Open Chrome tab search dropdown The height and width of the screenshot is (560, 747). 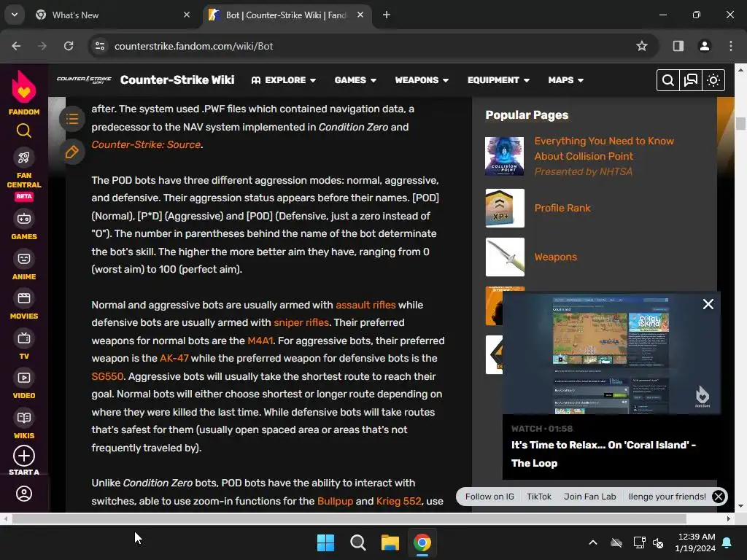15,15
